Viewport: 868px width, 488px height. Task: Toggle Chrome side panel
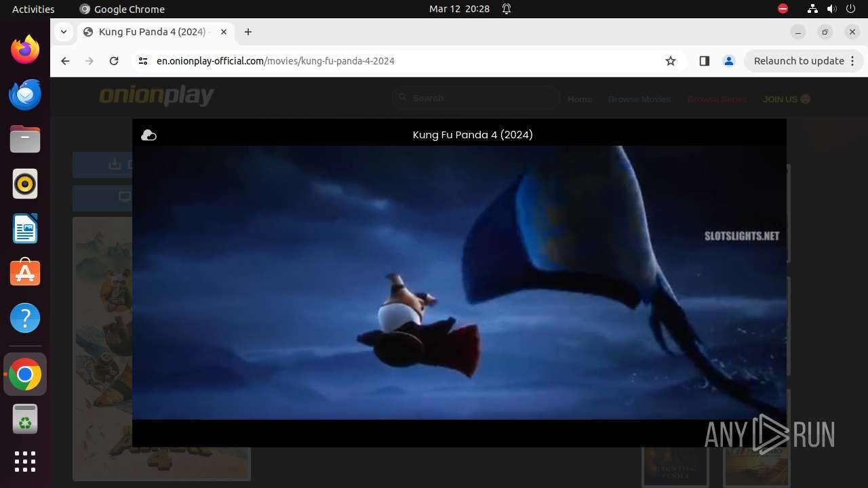[704, 61]
